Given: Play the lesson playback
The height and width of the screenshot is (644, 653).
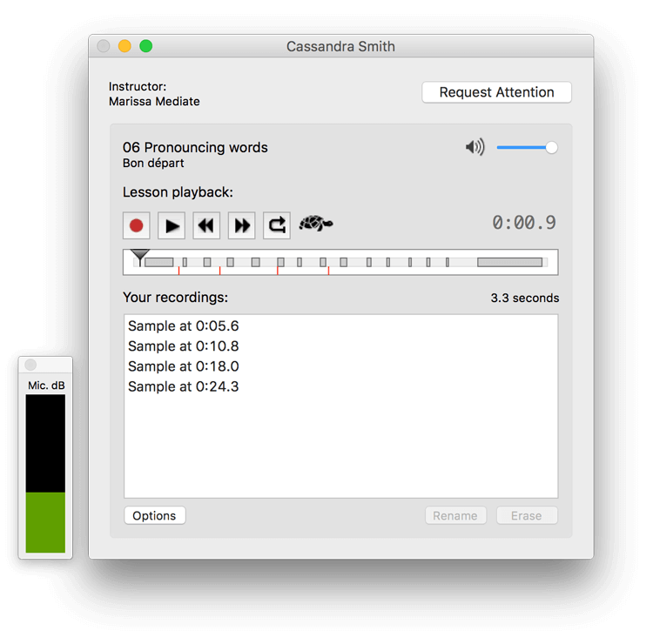Looking at the screenshot, I should click(172, 225).
